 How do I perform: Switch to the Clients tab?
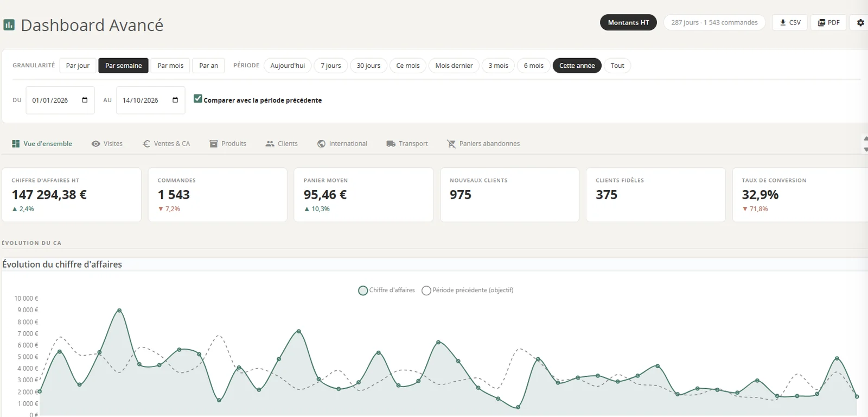pos(282,144)
